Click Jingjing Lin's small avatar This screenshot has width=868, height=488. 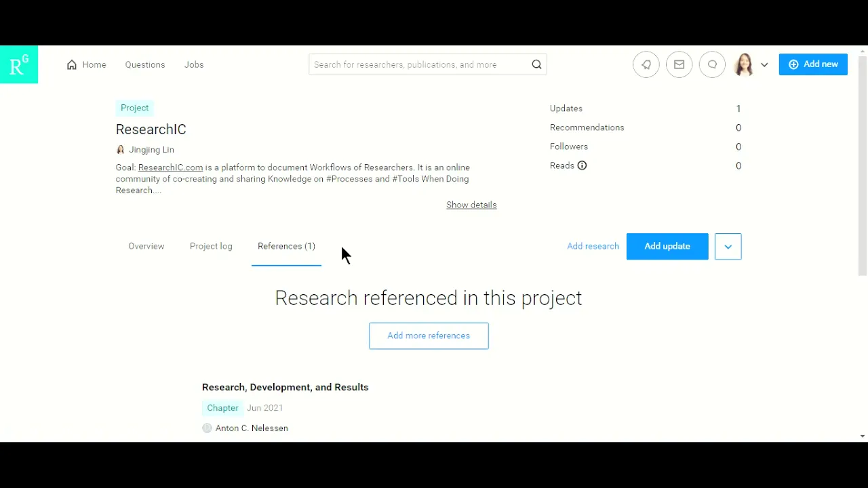coord(120,150)
